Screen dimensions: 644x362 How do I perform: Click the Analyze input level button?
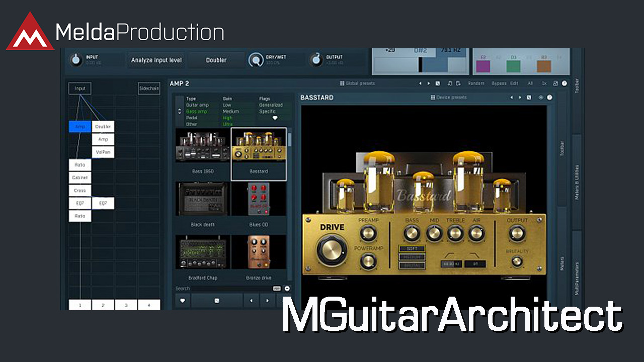click(156, 60)
